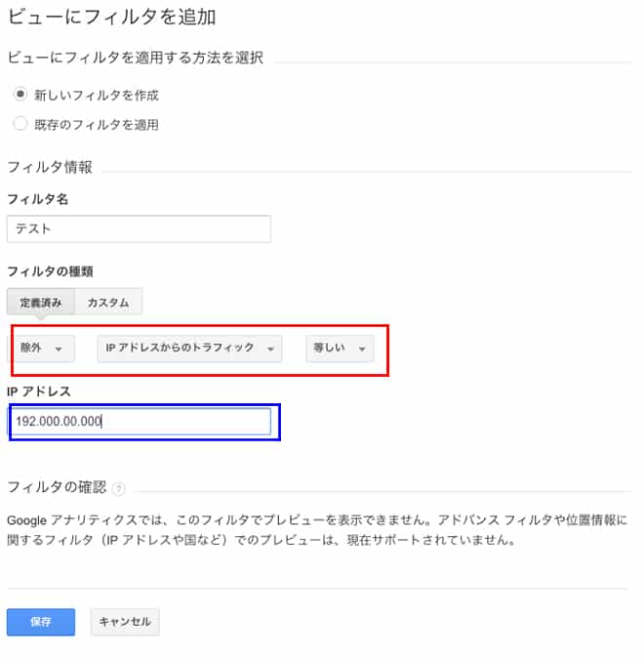
Task: Open the 除外 dropdown
Action: tap(41, 348)
